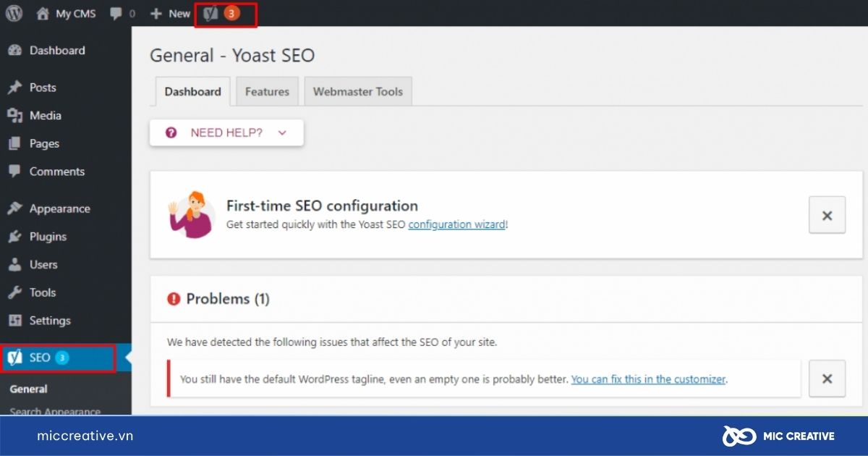Click the Appearance paintbrush icon
The height and width of the screenshot is (456, 868).
pos(14,209)
